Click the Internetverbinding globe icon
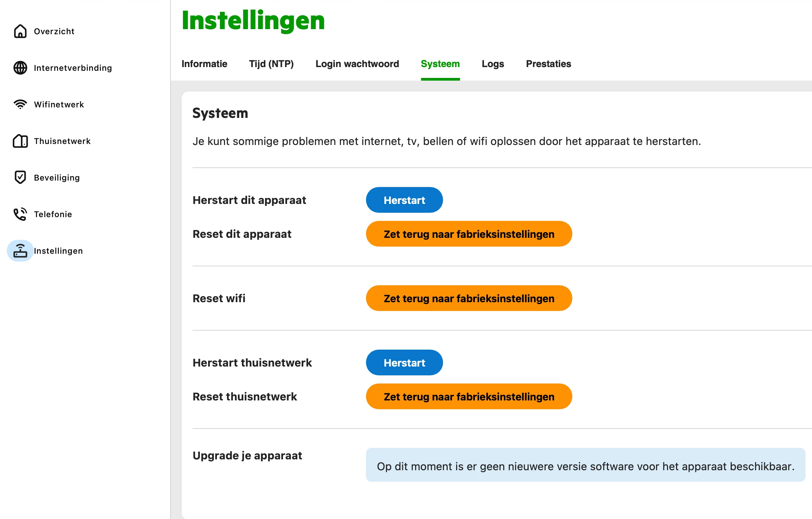The width and height of the screenshot is (812, 519). click(x=20, y=68)
